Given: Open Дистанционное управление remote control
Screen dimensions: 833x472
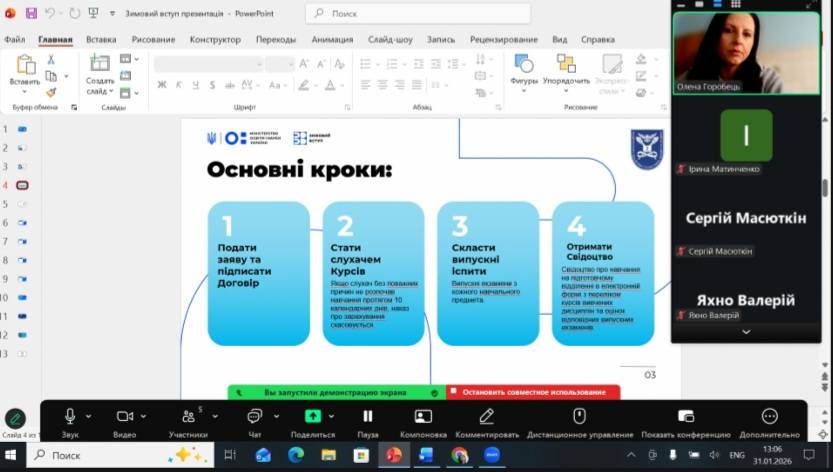Looking at the screenshot, I should pos(579,416).
